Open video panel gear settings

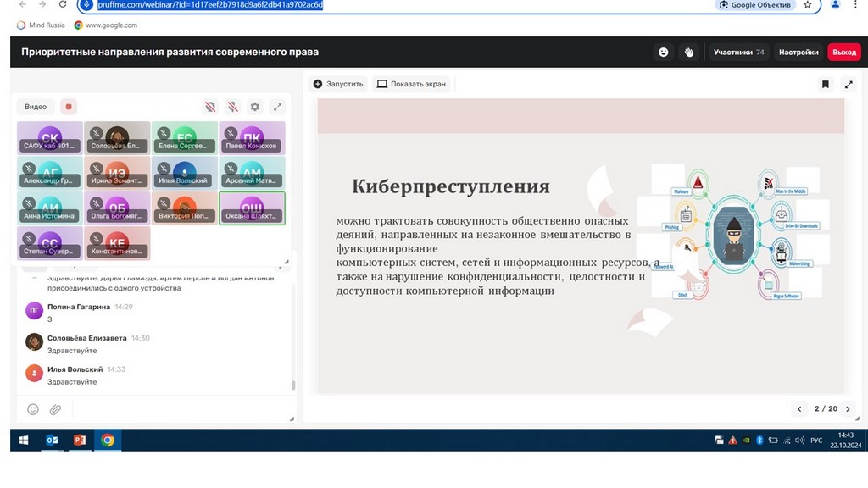tap(255, 107)
